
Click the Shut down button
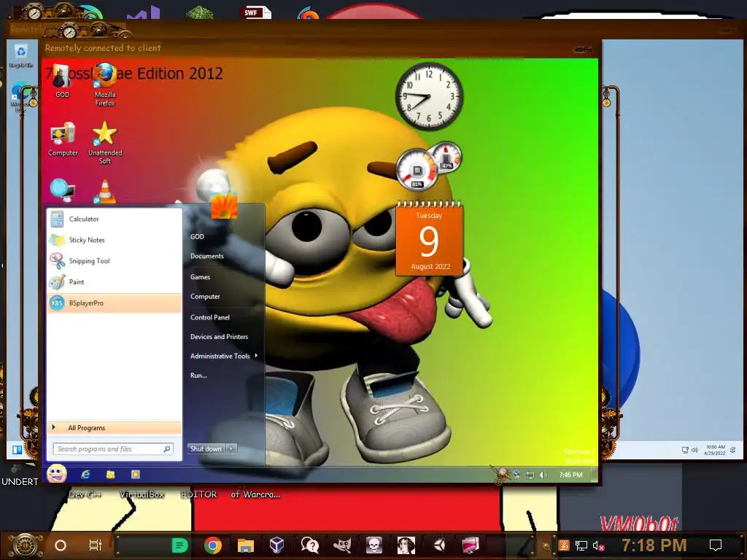206,448
